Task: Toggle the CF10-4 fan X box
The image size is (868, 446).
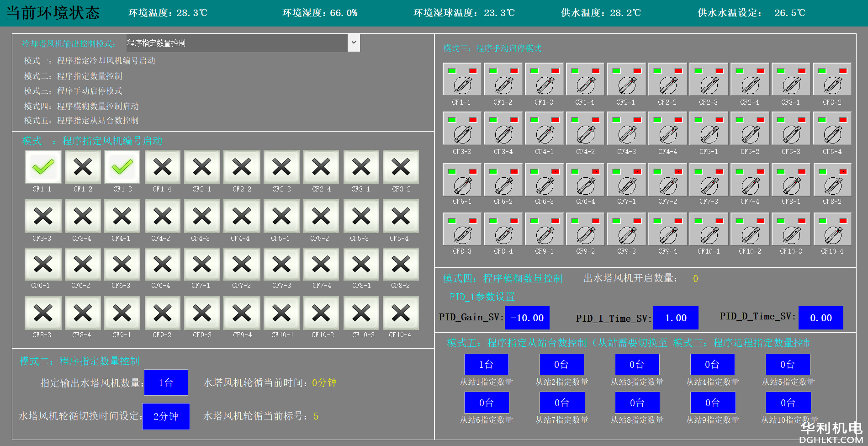Action: coord(401,313)
